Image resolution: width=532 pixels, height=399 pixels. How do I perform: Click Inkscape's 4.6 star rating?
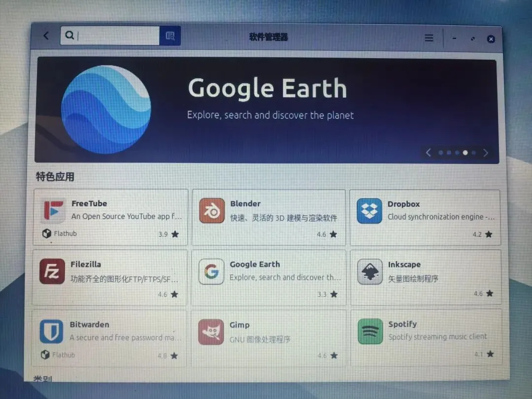(484, 293)
